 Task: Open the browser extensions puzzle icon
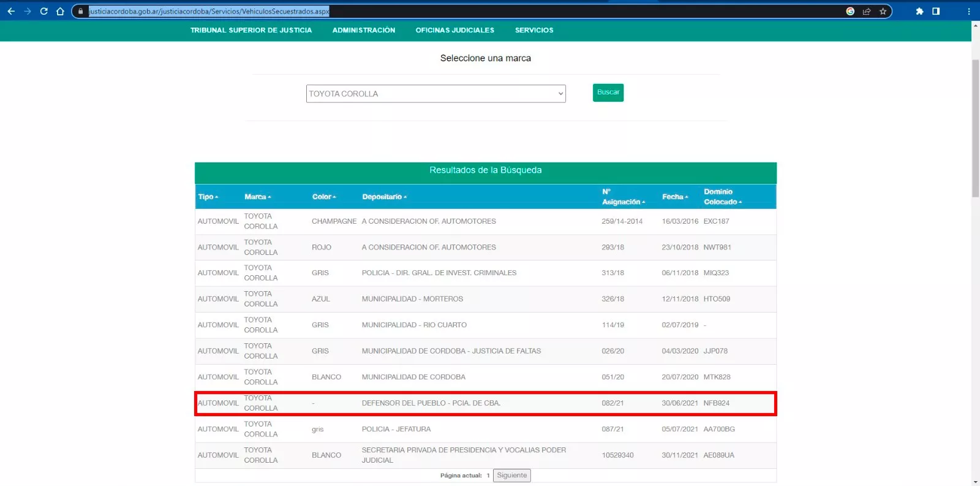(x=919, y=11)
